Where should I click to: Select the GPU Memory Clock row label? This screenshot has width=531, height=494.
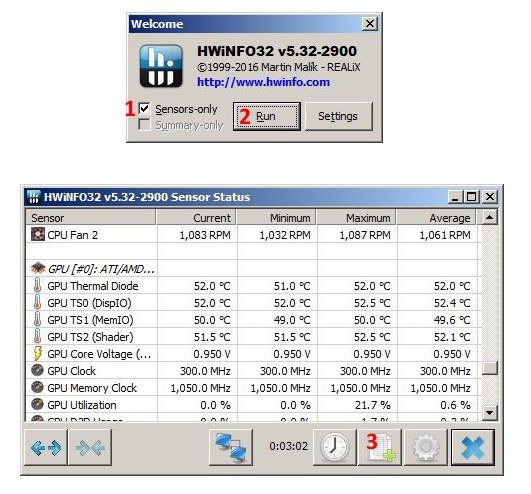(92, 388)
